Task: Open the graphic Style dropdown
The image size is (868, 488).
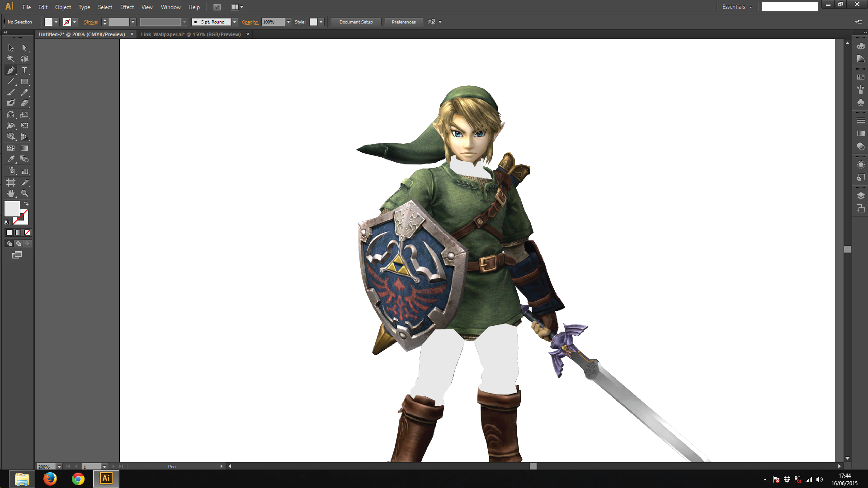Action: coord(321,22)
